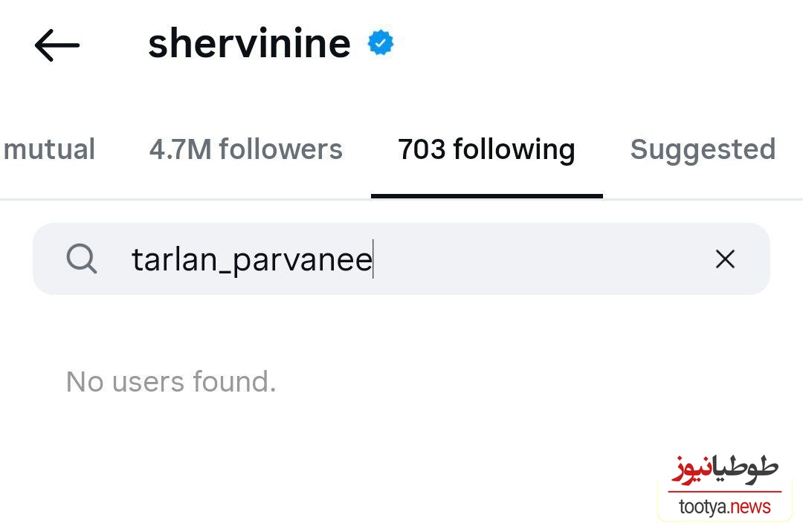Click the active tab underline indicator
Viewport: 803px width, 532px height.
(486, 196)
